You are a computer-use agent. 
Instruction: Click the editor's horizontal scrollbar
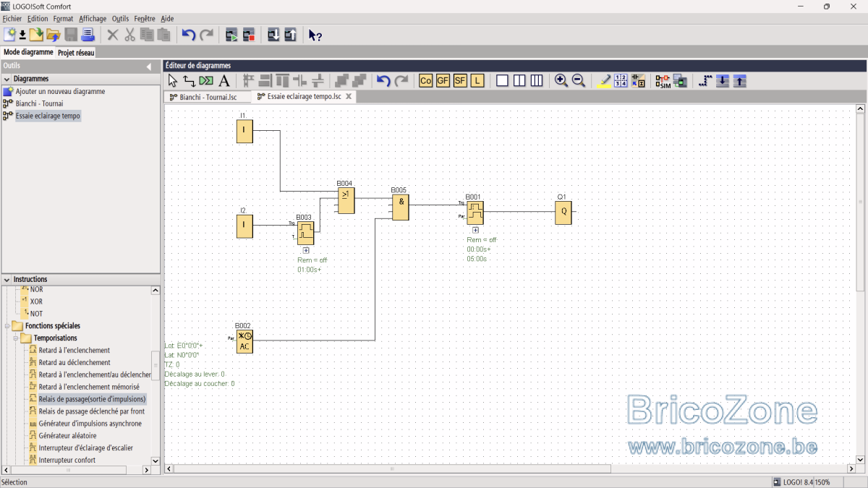coord(392,468)
